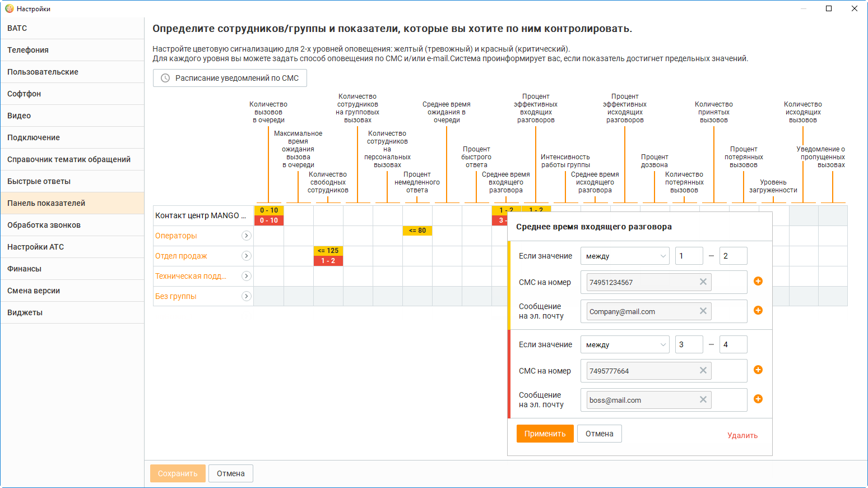Expand the Операторы group row
The width and height of the screenshot is (868, 488).
click(x=246, y=236)
